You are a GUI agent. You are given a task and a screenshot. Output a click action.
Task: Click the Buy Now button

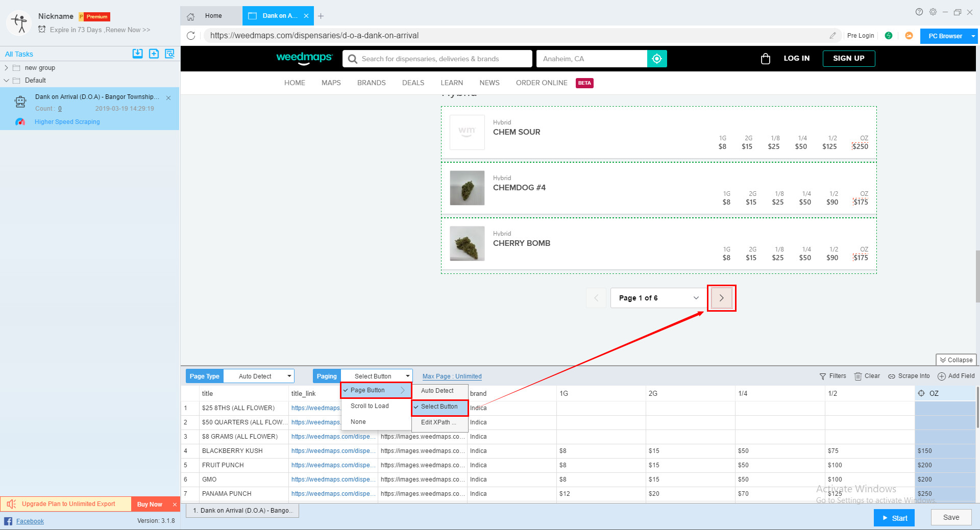coord(150,504)
